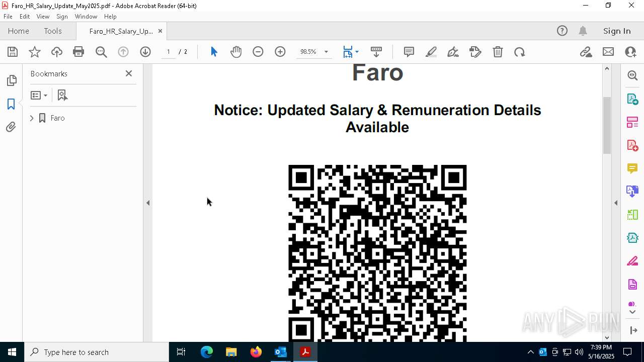Activate the selection arrow tool
Viewport: 644px width, 362px height.
[x=214, y=52]
